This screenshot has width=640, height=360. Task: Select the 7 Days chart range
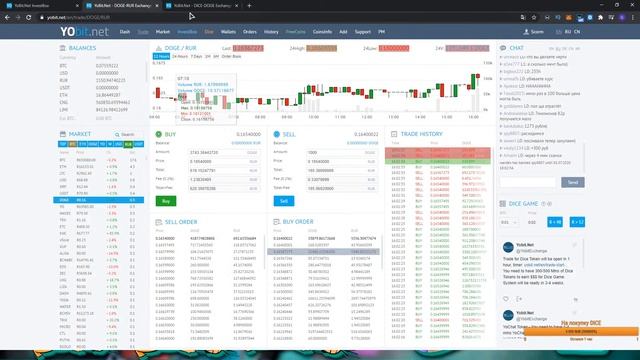pos(196,56)
